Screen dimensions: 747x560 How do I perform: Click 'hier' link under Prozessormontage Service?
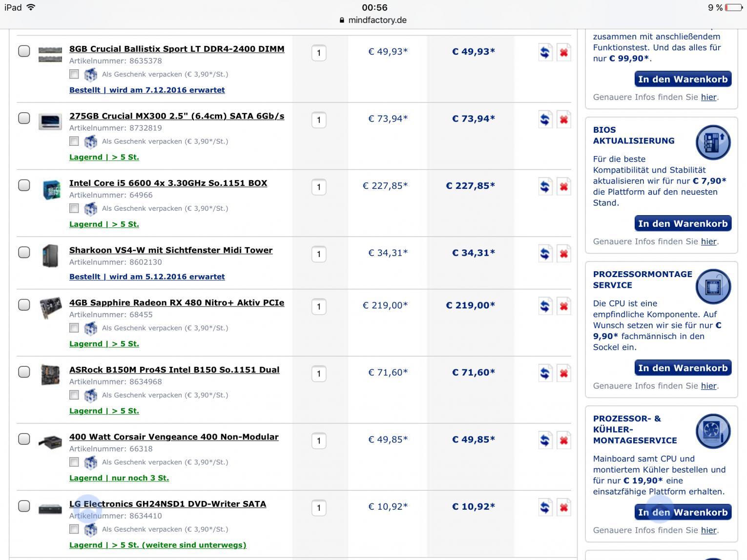(708, 386)
